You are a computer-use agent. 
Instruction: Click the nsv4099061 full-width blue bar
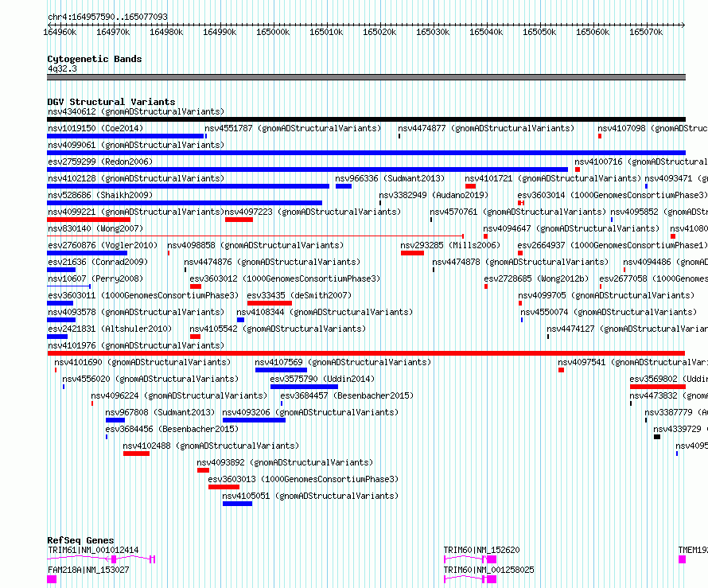(x=366, y=153)
